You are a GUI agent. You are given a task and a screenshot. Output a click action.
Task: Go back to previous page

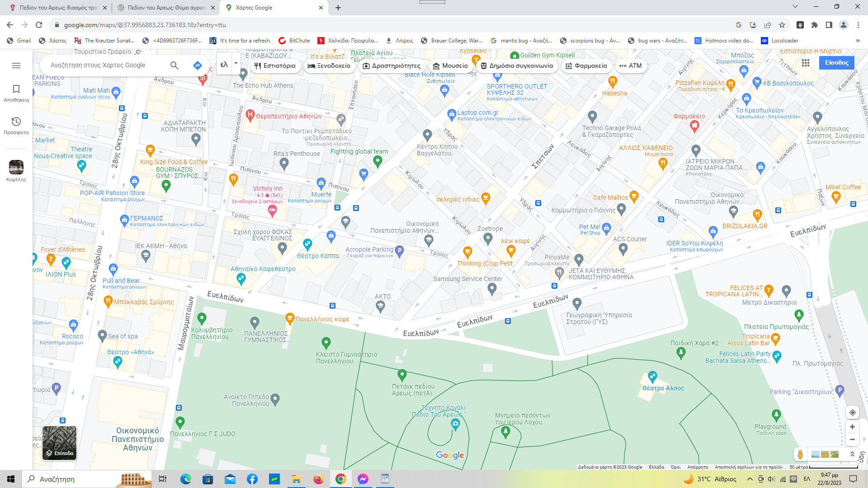click(10, 25)
